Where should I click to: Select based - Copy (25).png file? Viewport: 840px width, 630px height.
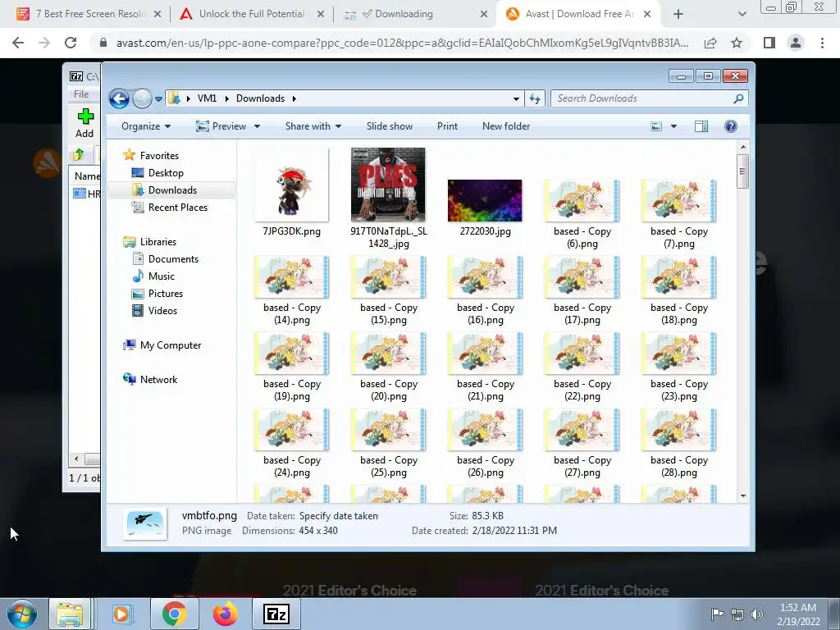click(x=388, y=443)
